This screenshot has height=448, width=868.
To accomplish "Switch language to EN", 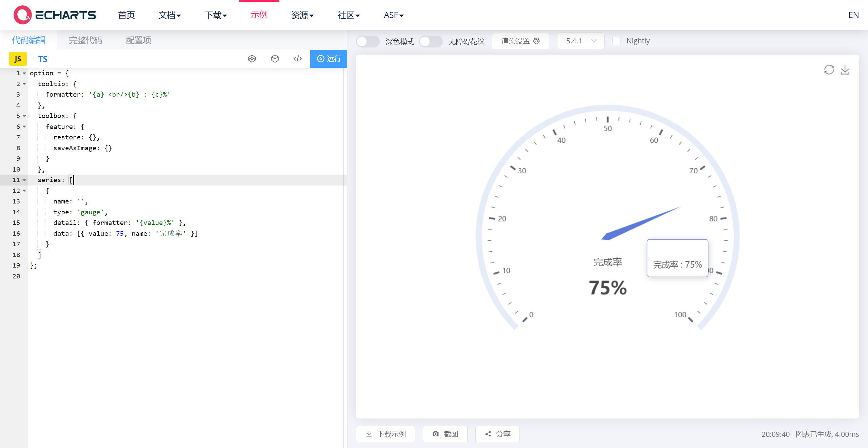I will point(853,15).
